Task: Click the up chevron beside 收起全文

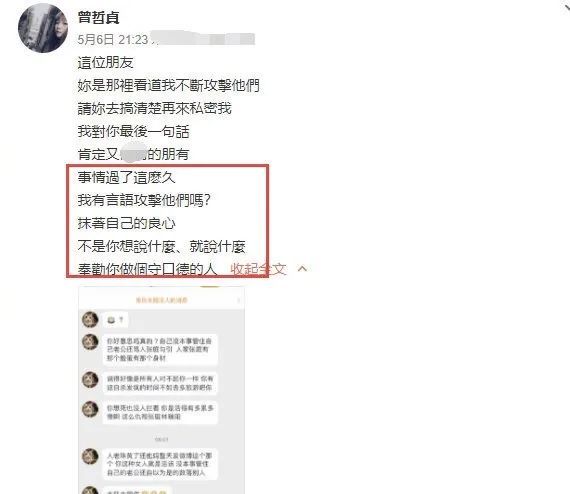Action: (302, 269)
